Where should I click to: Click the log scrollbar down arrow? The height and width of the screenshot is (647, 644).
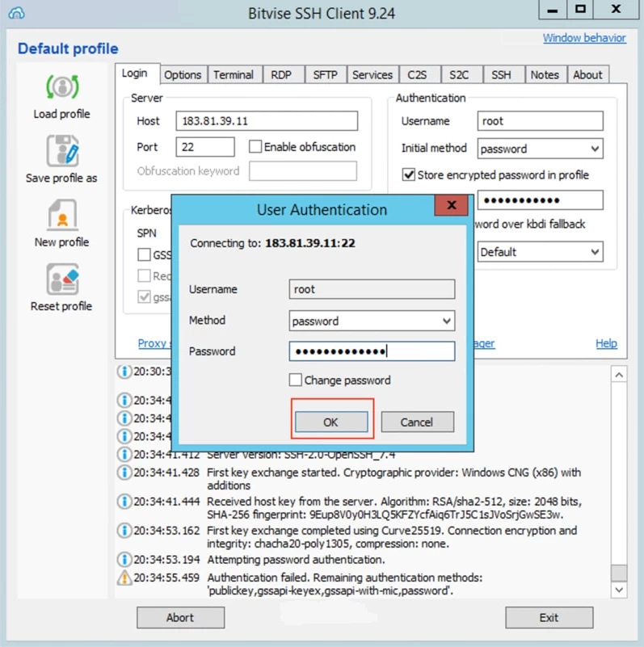(x=619, y=590)
